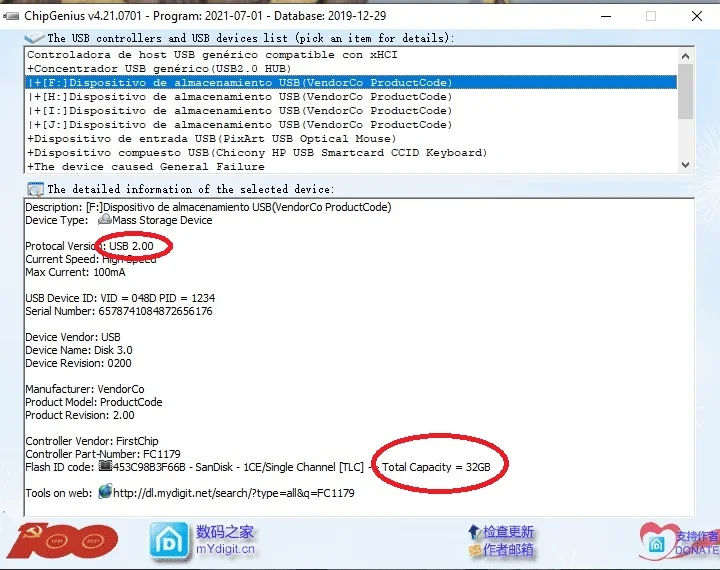The width and height of the screenshot is (720, 570).
Task: Click the device list scroll down arrow
Action: 686,165
